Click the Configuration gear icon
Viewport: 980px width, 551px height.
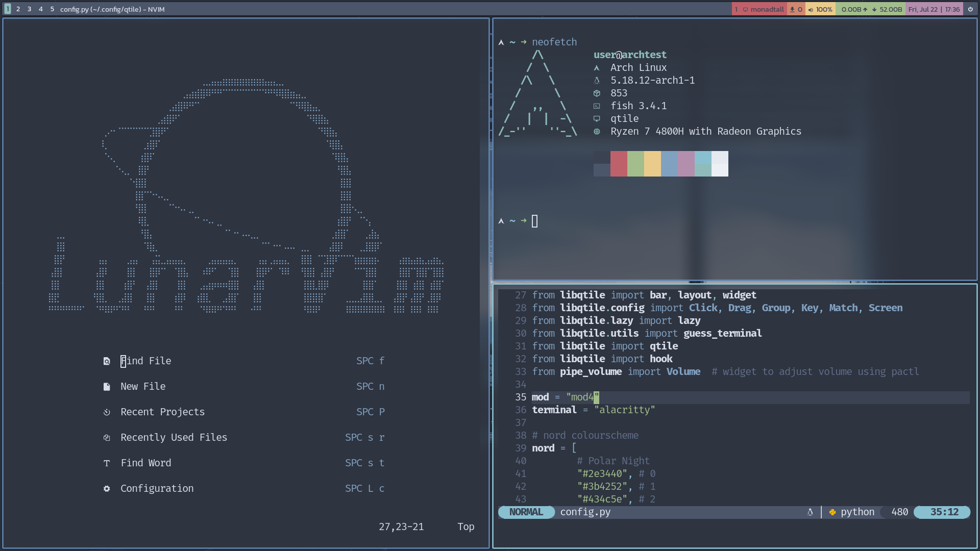(x=107, y=489)
